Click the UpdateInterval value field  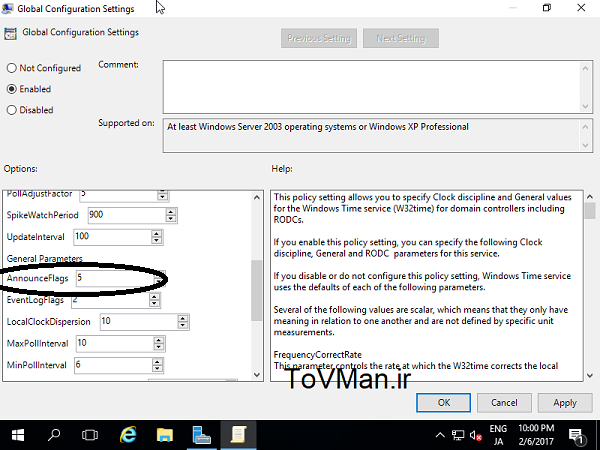112,237
